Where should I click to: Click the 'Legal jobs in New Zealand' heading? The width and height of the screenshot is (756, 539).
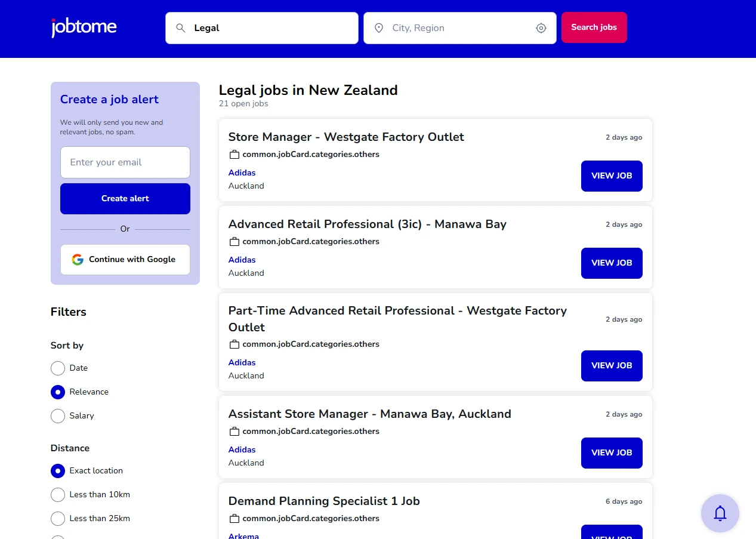[x=308, y=90]
